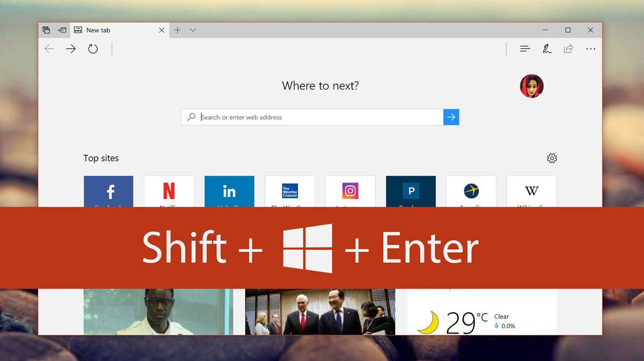Go forward with the forward arrow
The width and height of the screenshot is (644, 361).
point(71,49)
